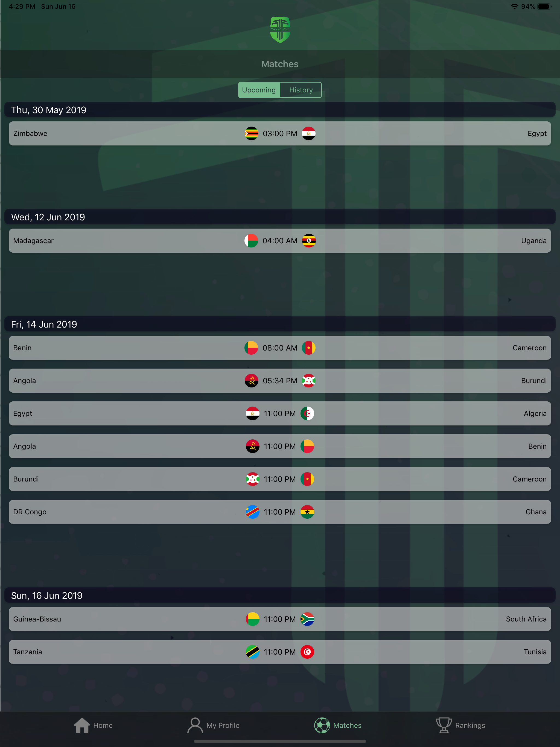Tap the South Africa flag icon

pos(307,619)
